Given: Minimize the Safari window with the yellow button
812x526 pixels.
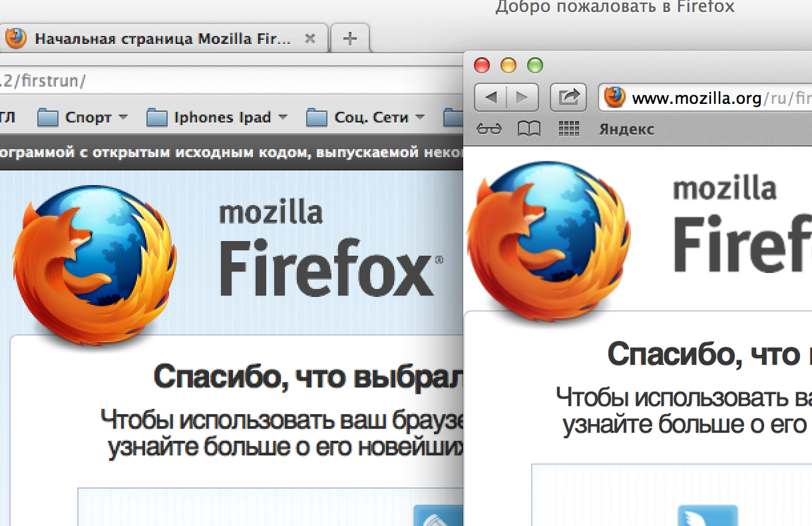Looking at the screenshot, I should (x=508, y=65).
